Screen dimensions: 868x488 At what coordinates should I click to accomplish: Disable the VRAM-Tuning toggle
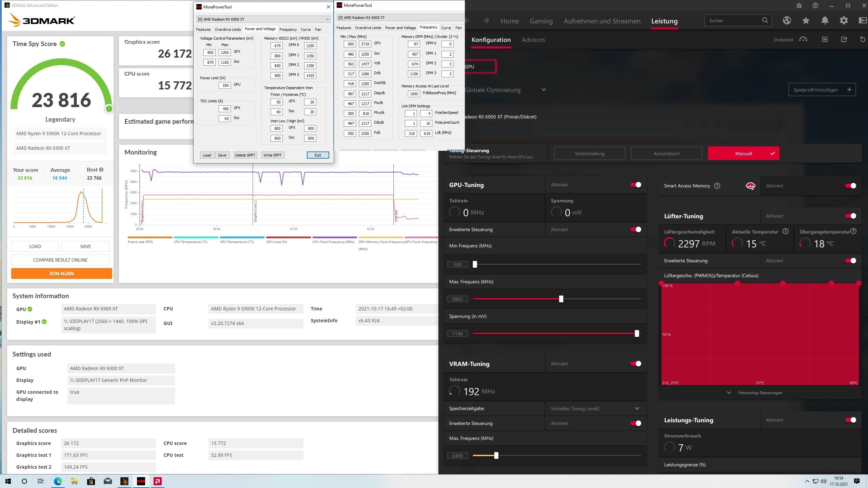click(x=635, y=364)
